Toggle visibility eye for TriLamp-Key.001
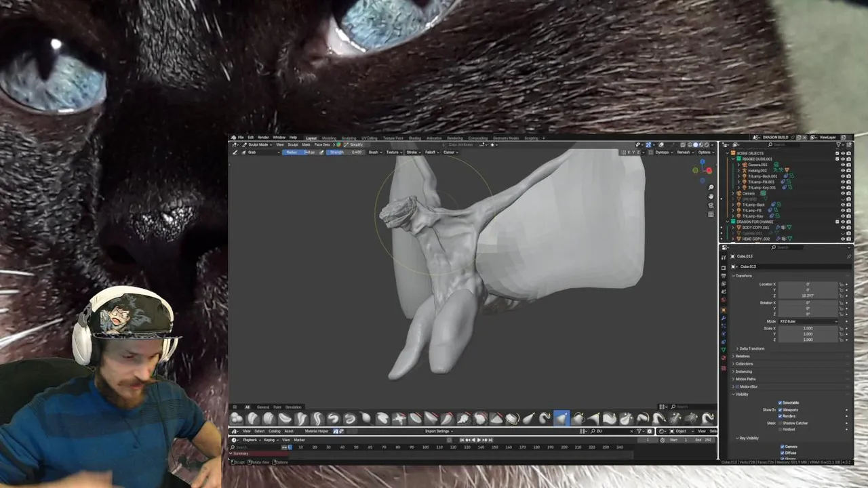Image resolution: width=868 pixels, height=488 pixels. (x=843, y=188)
